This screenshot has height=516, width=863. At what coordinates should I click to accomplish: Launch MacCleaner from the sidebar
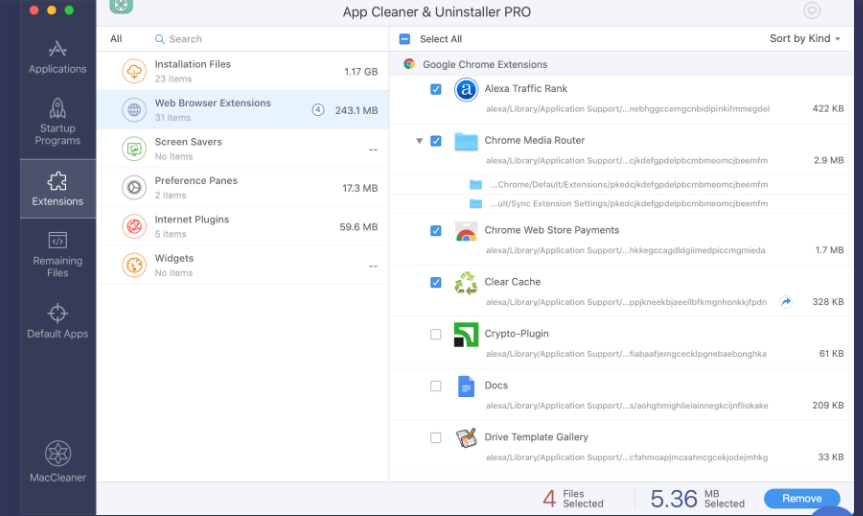tap(57, 461)
